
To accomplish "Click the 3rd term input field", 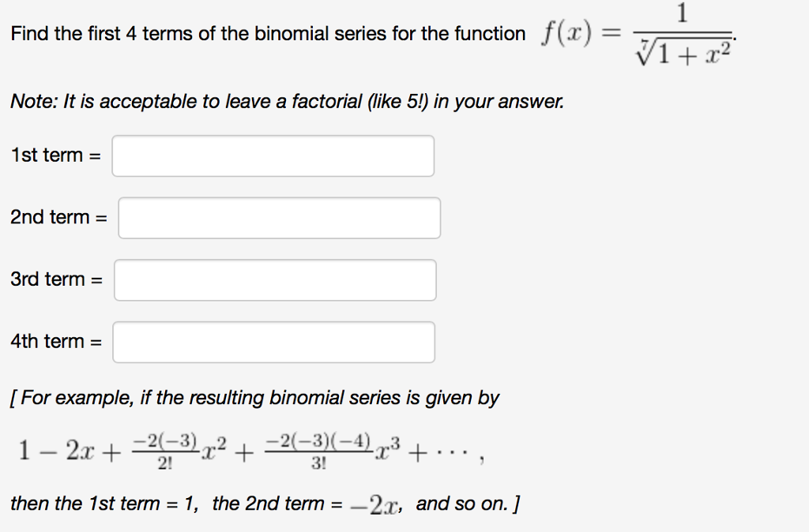I will pos(276,280).
